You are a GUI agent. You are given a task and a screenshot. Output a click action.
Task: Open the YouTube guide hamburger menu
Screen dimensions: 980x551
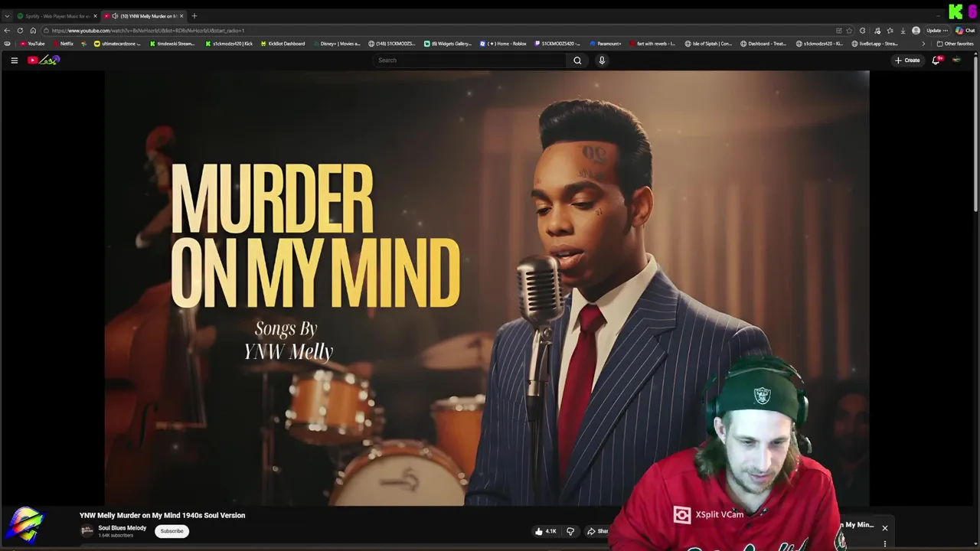[14, 60]
